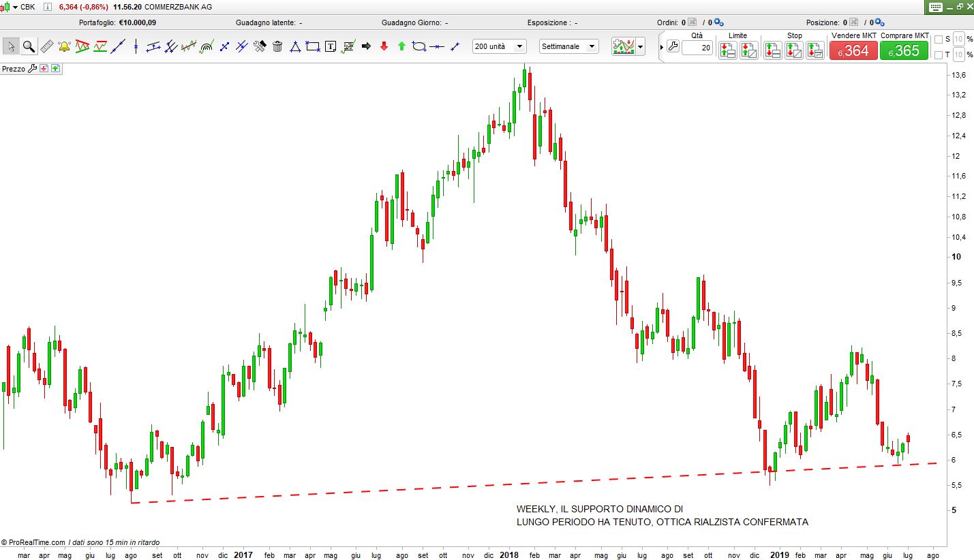Click the trash can delete-objects icon
The image size is (974, 560).
277,46
